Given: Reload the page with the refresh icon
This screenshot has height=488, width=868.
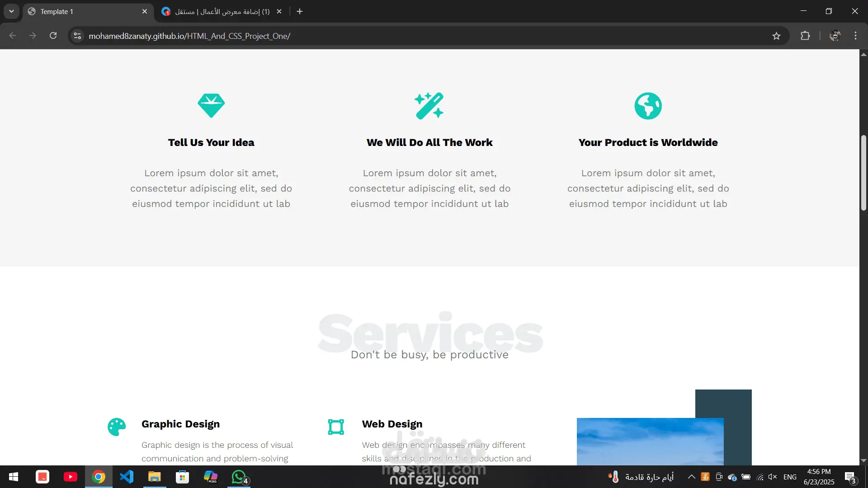Looking at the screenshot, I should (53, 36).
